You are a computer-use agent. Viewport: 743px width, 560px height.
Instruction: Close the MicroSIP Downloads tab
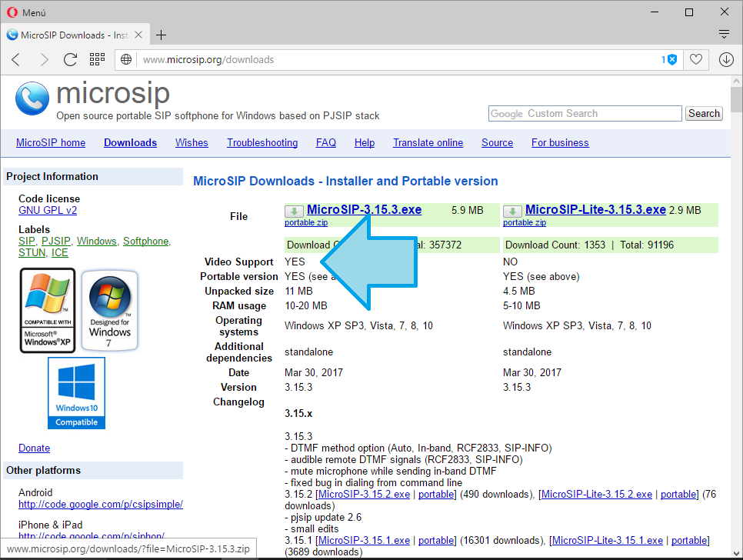138,35
